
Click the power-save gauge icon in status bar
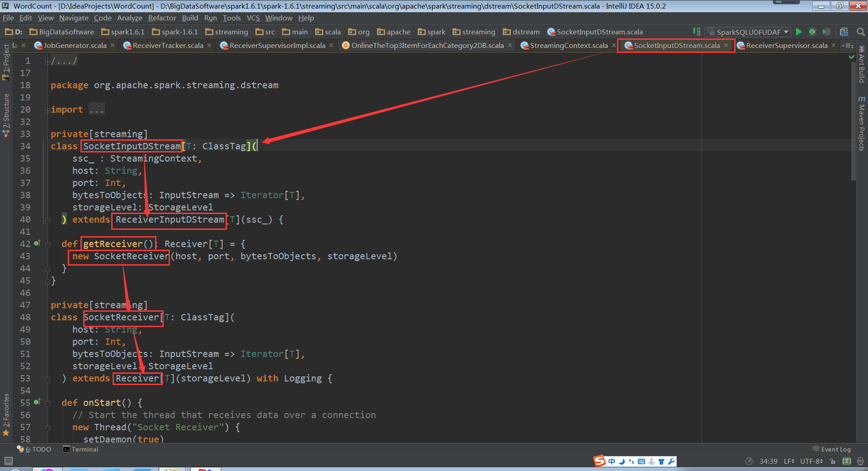pyautogui.click(x=749, y=461)
